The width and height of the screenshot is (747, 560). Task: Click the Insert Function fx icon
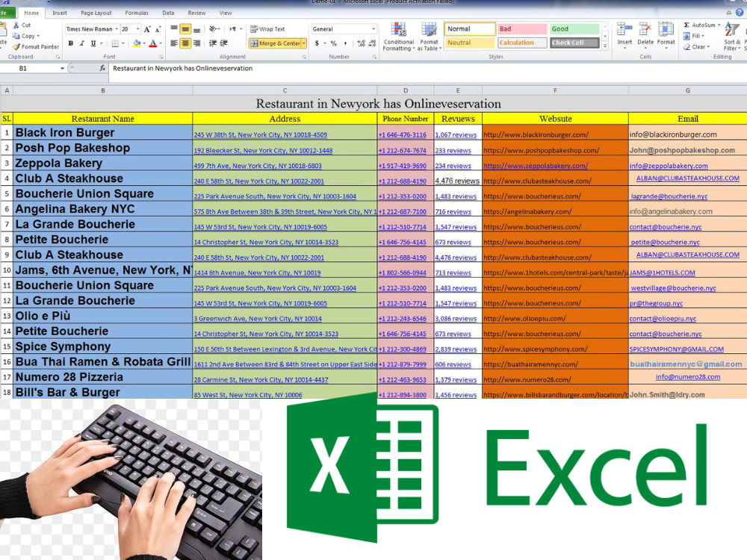click(102, 68)
